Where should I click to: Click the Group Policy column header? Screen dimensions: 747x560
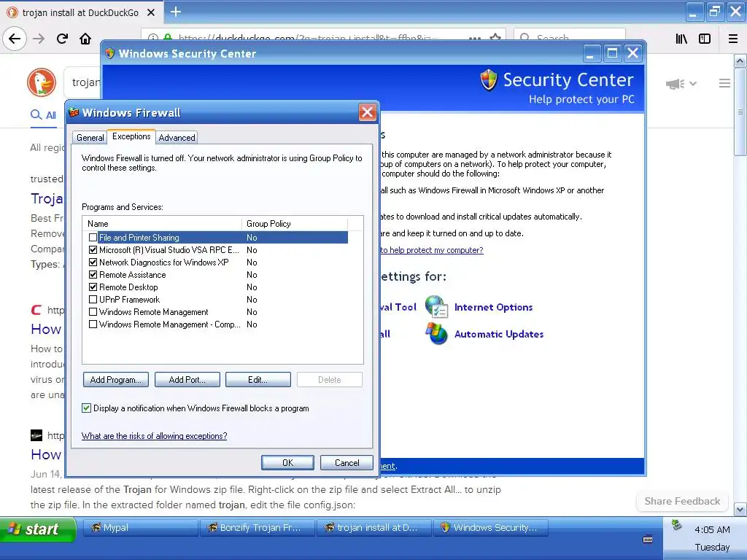click(295, 223)
